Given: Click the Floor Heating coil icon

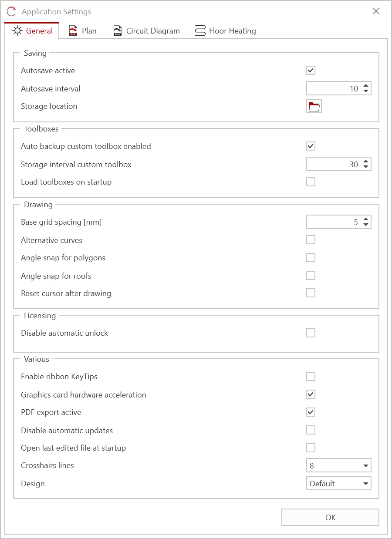Looking at the screenshot, I should pos(199,30).
